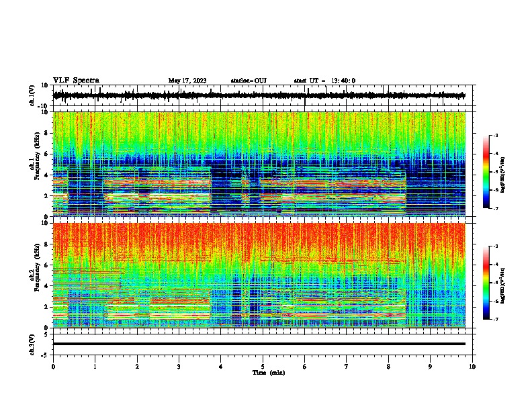The image size is (532, 411).
Task: Click the "-4" tick on ch.2 colorbar
Action: pos(495,265)
